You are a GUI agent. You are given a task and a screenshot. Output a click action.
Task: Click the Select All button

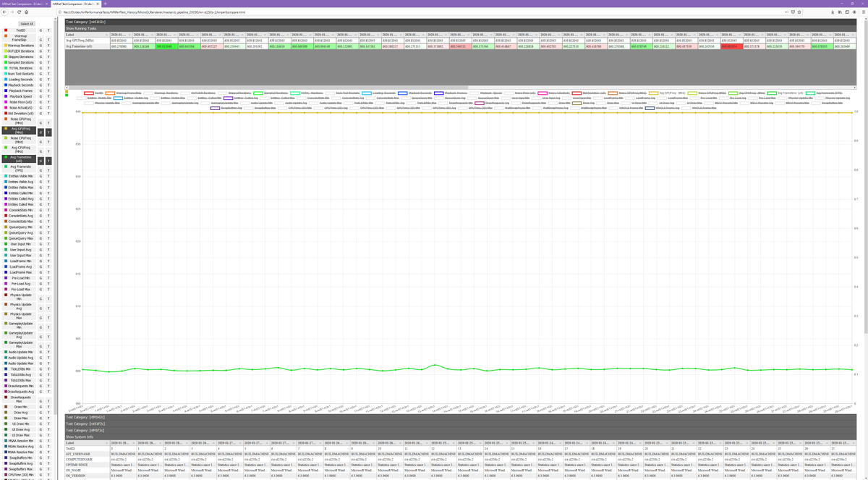tap(27, 24)
